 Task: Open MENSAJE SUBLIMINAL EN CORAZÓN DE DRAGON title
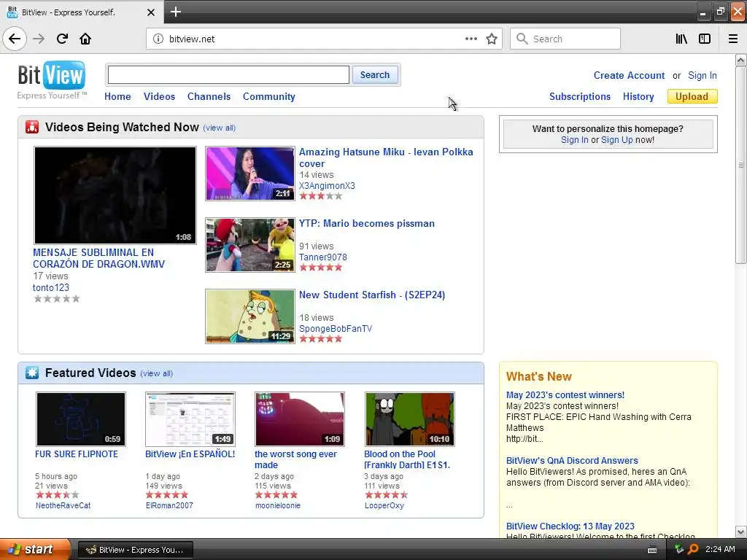tap(98, 258)
